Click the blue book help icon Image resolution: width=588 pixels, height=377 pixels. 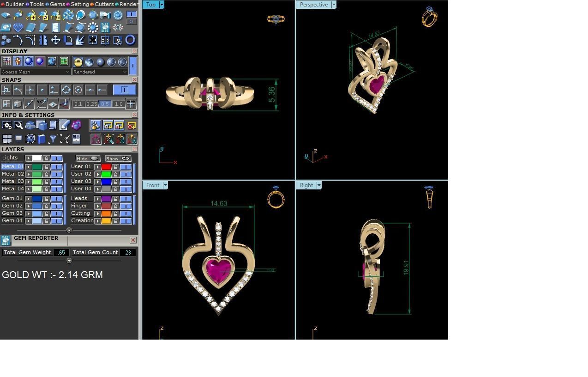[x=42, y=139]
